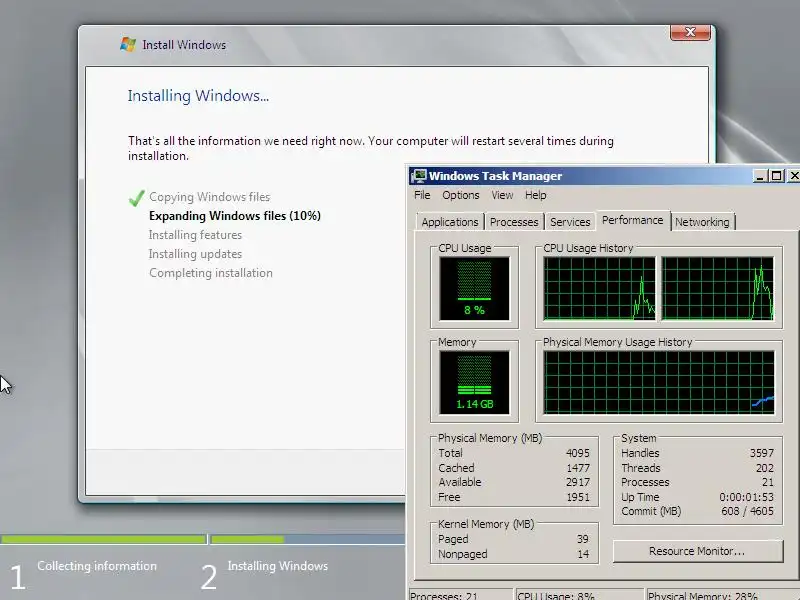Click Commit (MB) value 608 / 4605
The height and width of the screenshot is (600, 800).
[x=747, y=511]
